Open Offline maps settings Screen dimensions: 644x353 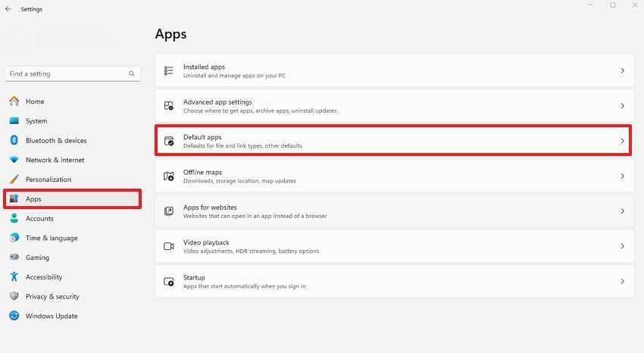[394, 176]
